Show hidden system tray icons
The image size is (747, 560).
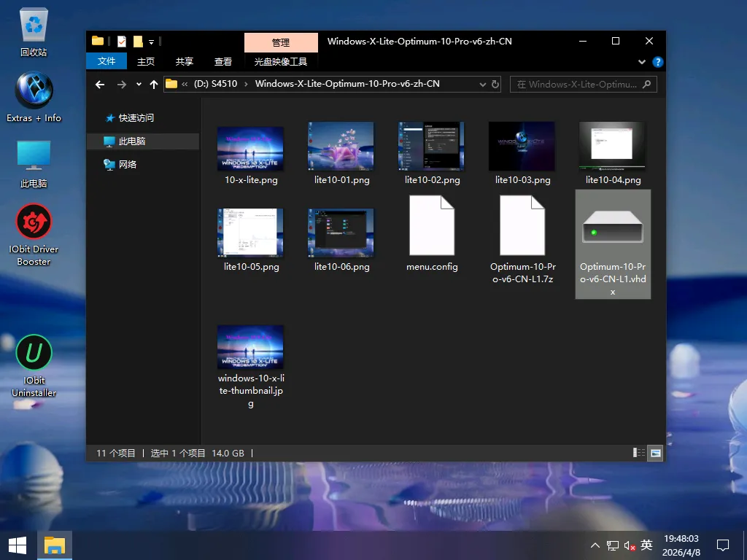pos(595,545)
